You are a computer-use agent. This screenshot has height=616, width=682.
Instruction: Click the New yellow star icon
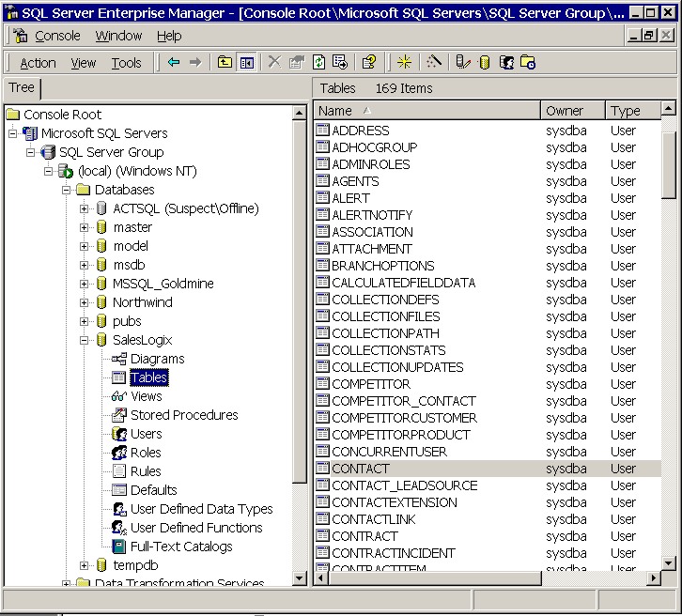coord(404,62)
